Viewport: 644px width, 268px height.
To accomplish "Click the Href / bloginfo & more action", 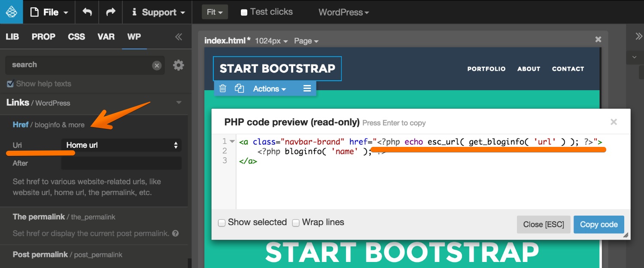I will 49,125.
